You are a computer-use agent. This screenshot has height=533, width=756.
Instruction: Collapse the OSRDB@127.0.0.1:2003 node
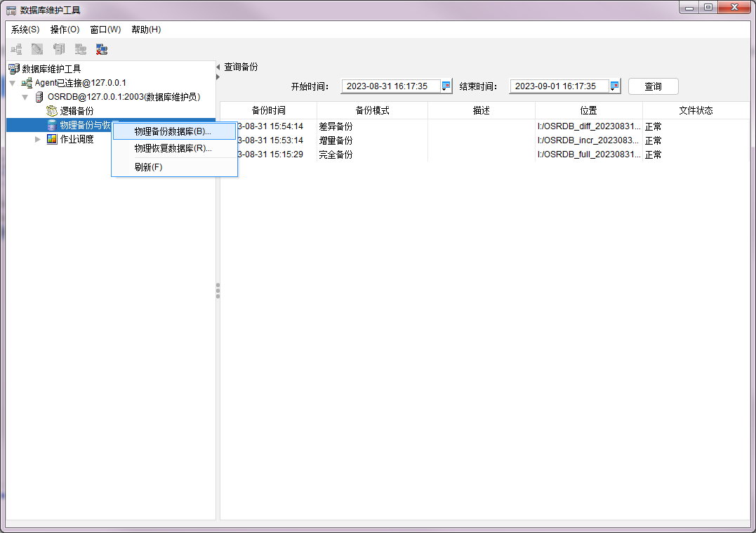pos(25,97)
